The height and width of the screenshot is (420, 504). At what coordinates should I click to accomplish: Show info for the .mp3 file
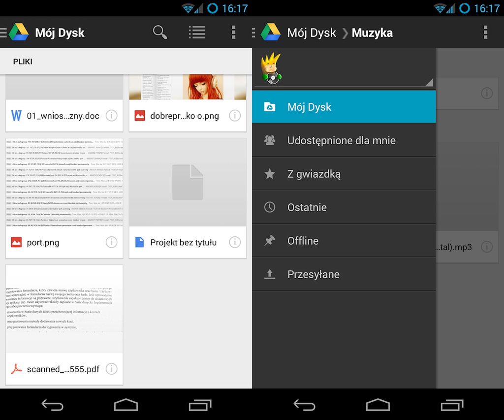(x=487, y=247)
